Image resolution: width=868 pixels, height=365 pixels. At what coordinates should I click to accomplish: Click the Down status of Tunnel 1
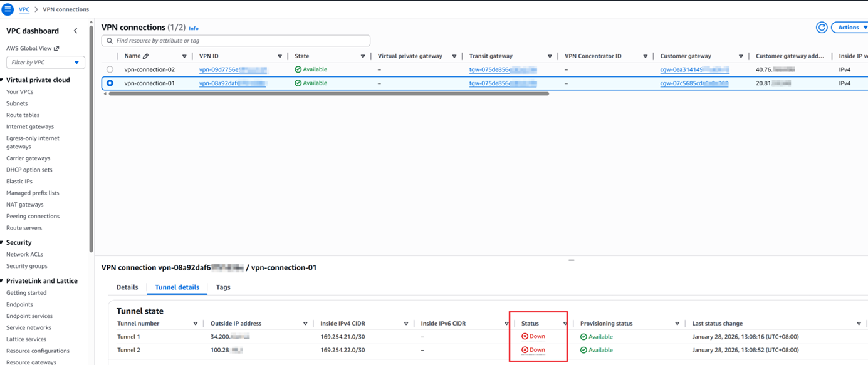coord(533,337)
